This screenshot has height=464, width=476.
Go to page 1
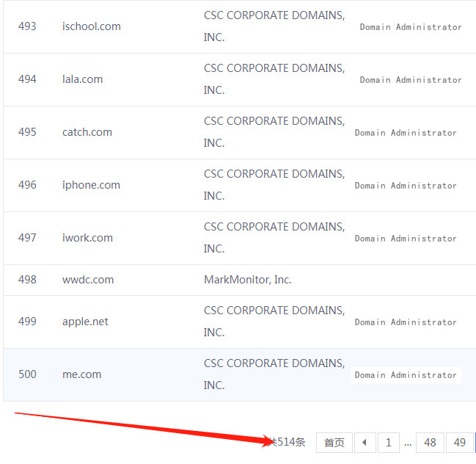point(389,443)
